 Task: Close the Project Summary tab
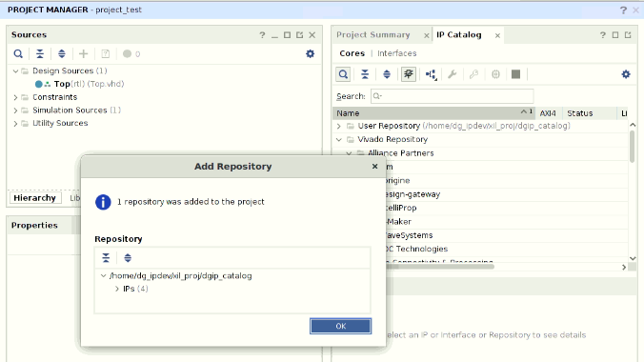point(427,36)
